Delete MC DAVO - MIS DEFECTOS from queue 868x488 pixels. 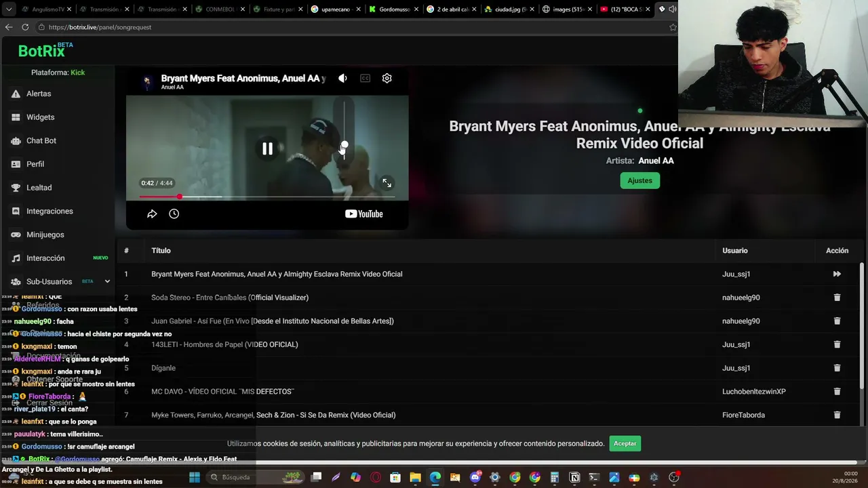tap(837, 392)
